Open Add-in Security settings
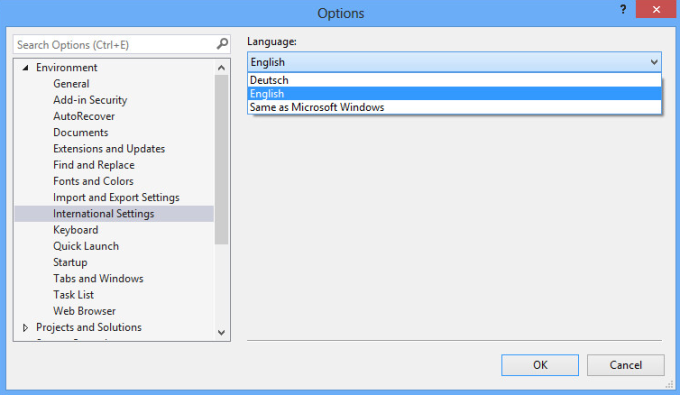 pyautogui.click(x=90, y=100)
